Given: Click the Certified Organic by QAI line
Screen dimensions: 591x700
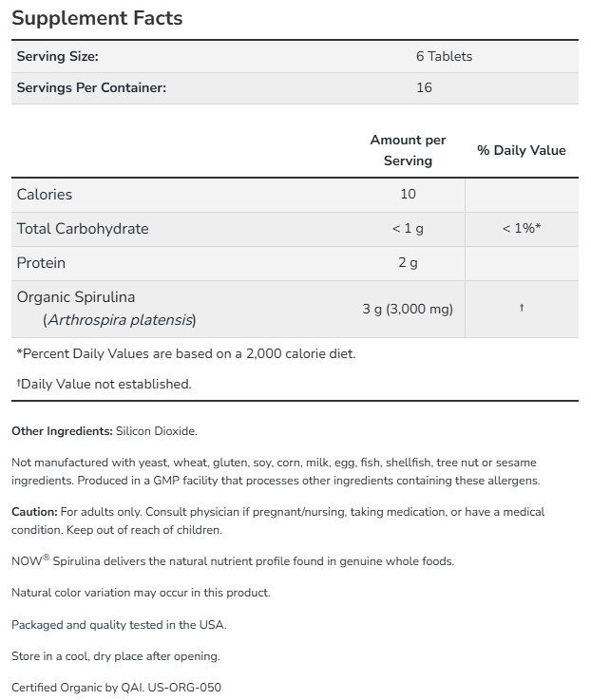Looking at the screenshot, I should [x=116, y=687].
